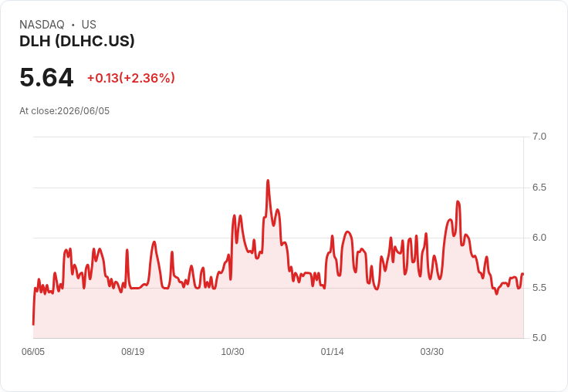Click the highest peak of the price line
The width and height of the screenshot is (568, 392).
click(x=268, y=181)
